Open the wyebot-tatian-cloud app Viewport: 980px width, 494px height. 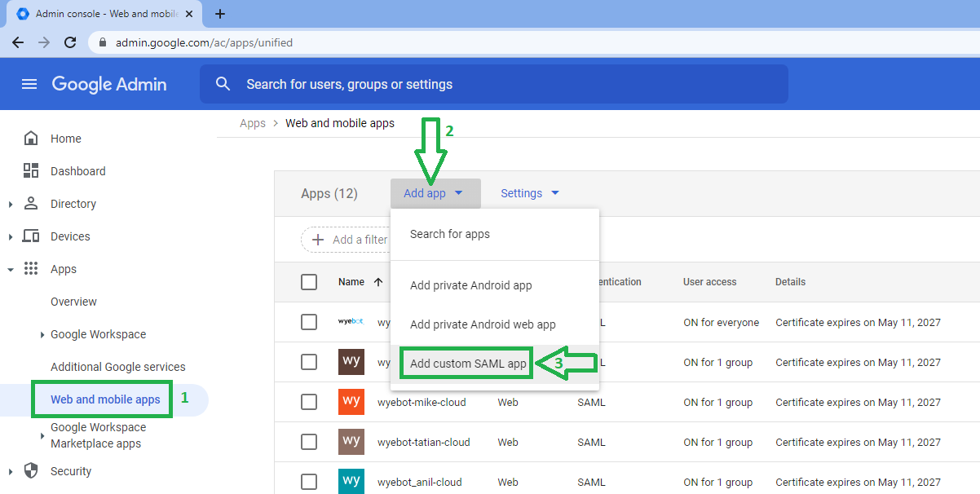coord(423,442)
